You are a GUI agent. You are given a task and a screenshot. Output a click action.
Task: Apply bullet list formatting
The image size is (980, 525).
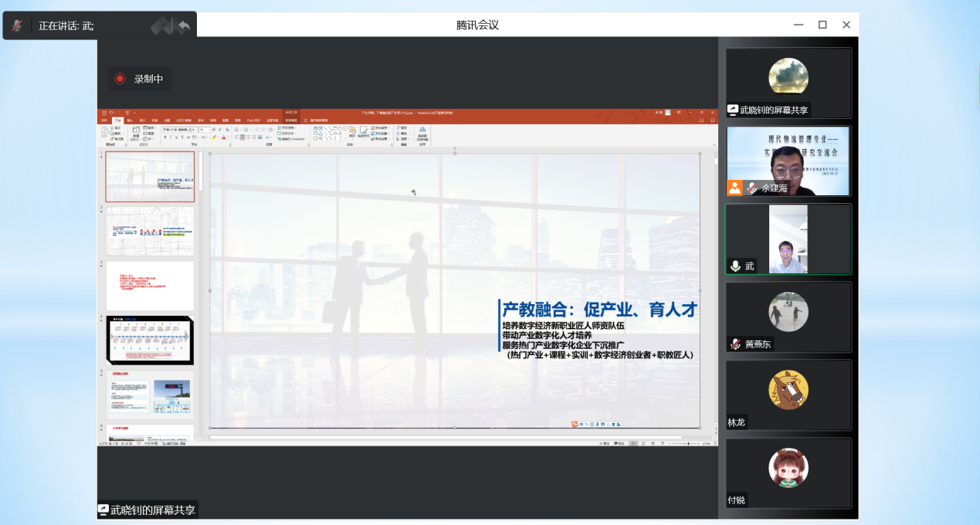(236, 129)
